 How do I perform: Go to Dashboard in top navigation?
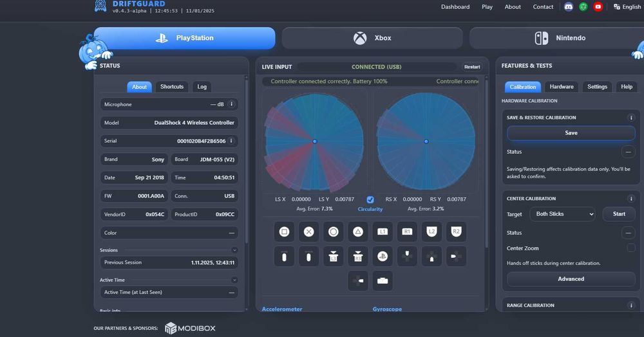point(455,6)
